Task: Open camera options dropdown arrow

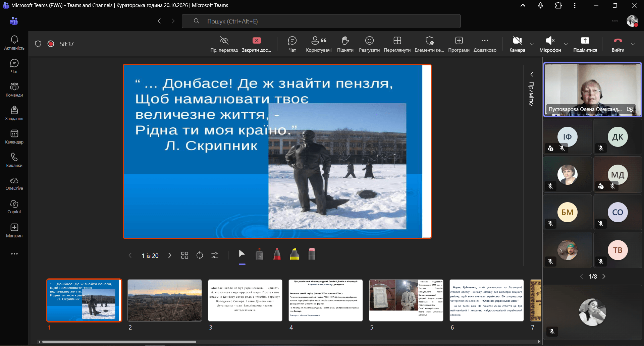Action: coord(532,44)
